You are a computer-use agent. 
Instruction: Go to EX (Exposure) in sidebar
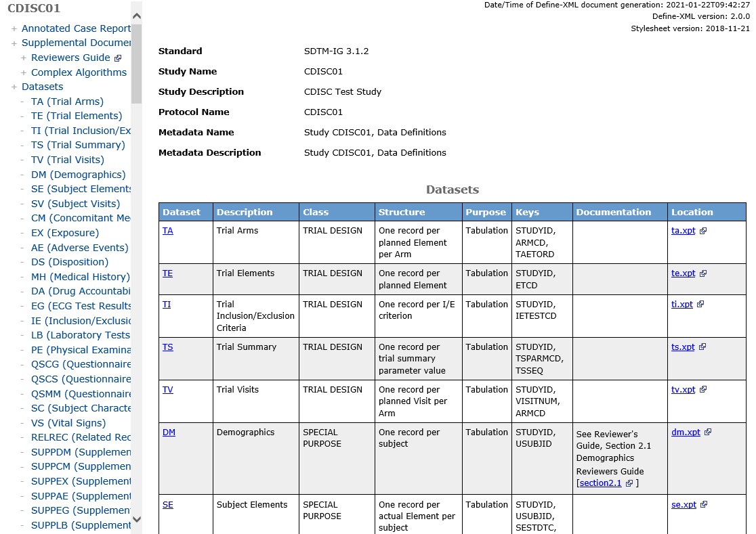click(65, 233)
